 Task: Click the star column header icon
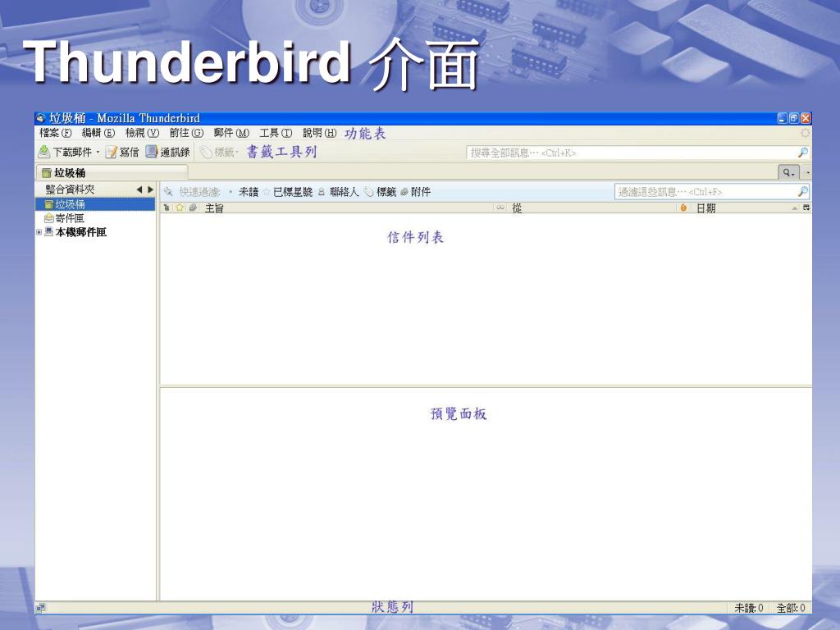(180, 208)
